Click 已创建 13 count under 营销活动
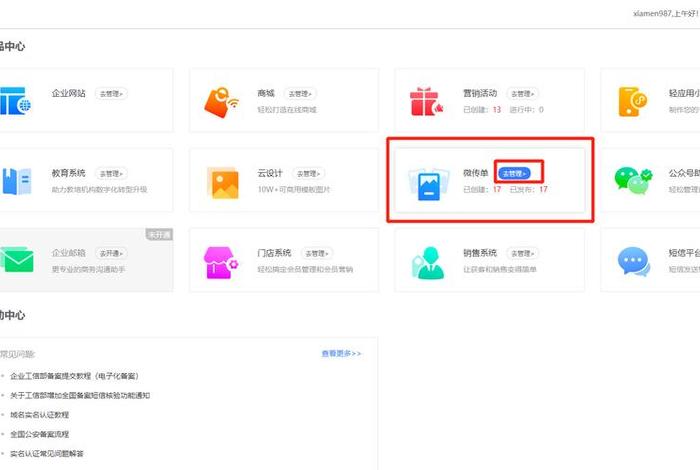This screenshot has height=470, width=700. point(482,110)
